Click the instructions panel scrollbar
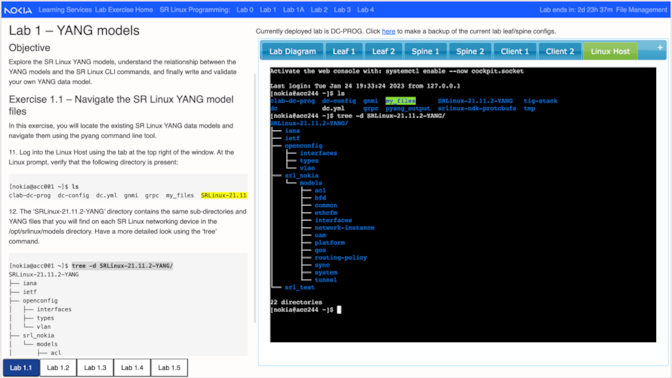The image size is (672, 378). click(x=255, y=197)
